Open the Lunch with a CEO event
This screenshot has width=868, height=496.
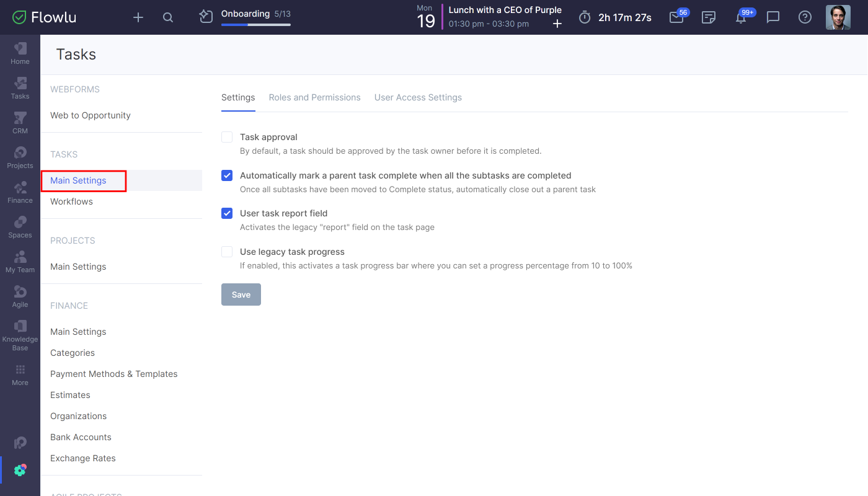[505, 10]
